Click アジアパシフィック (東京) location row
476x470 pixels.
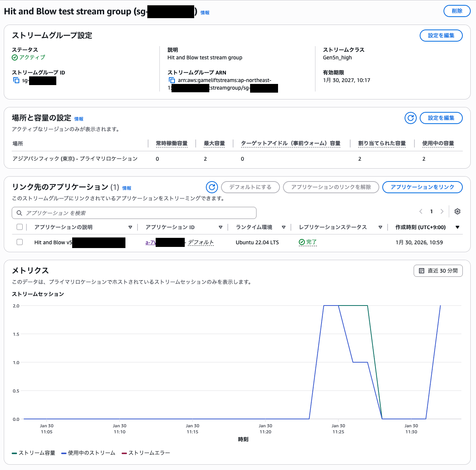75,159
